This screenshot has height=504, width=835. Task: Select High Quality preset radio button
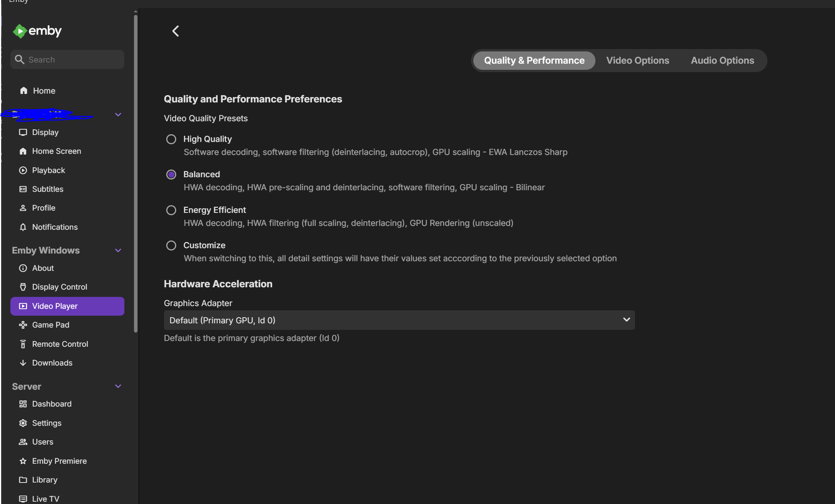(x=171, y=139)
